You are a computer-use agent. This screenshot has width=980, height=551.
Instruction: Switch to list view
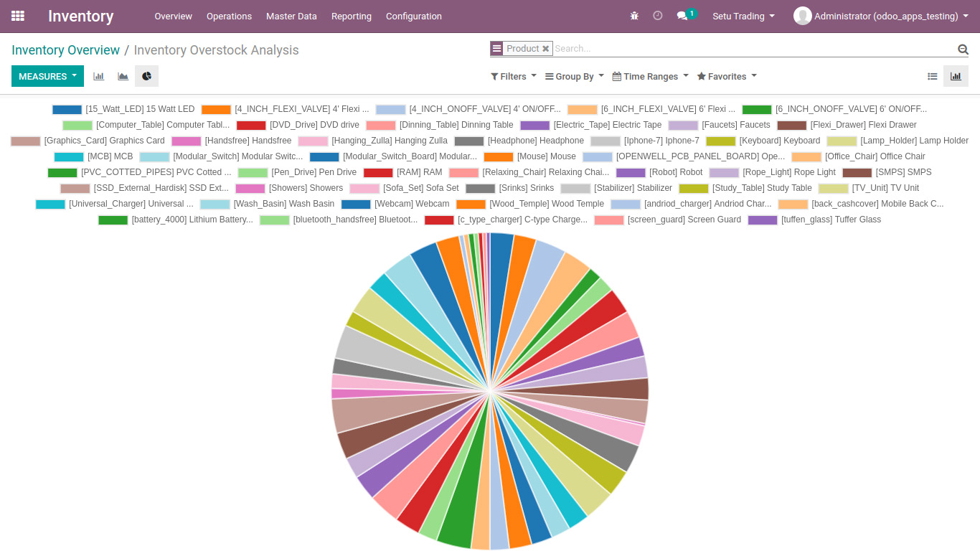933,76
